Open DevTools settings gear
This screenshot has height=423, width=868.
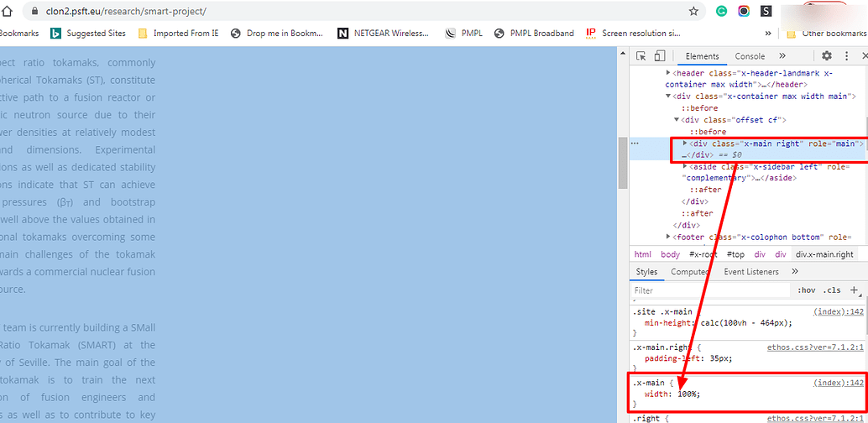pyautogui.click(x=827, y=56)
